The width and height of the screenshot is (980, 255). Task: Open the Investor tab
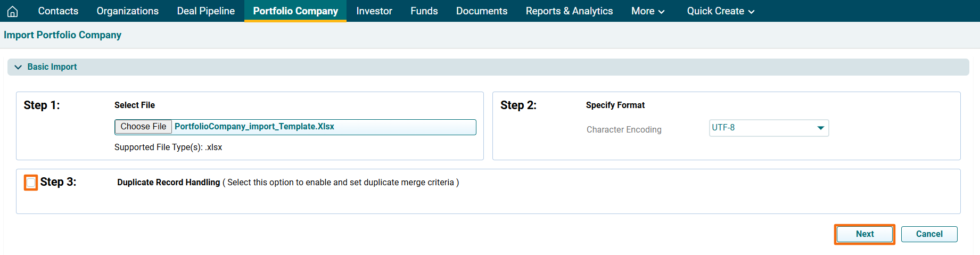click(x=374, y=11)
